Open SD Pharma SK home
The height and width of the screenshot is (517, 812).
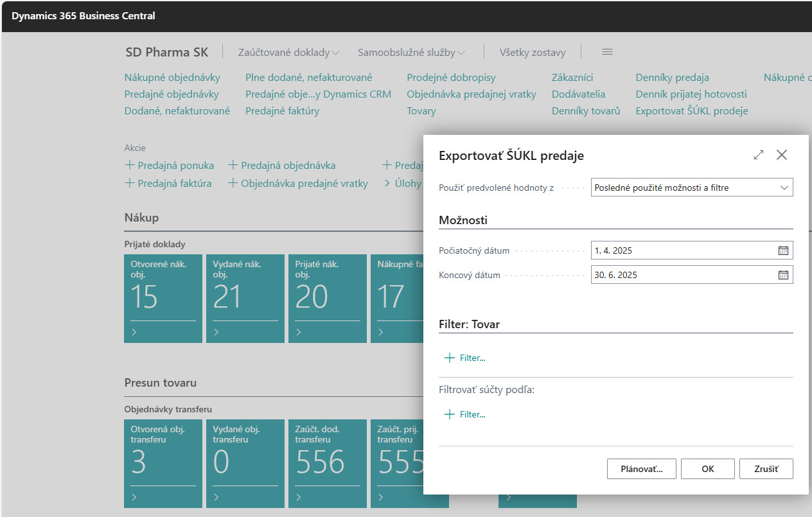(166, 52)
